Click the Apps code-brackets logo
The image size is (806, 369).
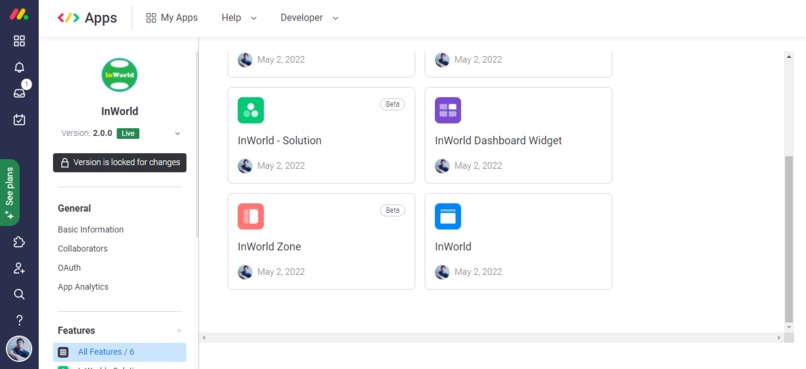point(68,18)
